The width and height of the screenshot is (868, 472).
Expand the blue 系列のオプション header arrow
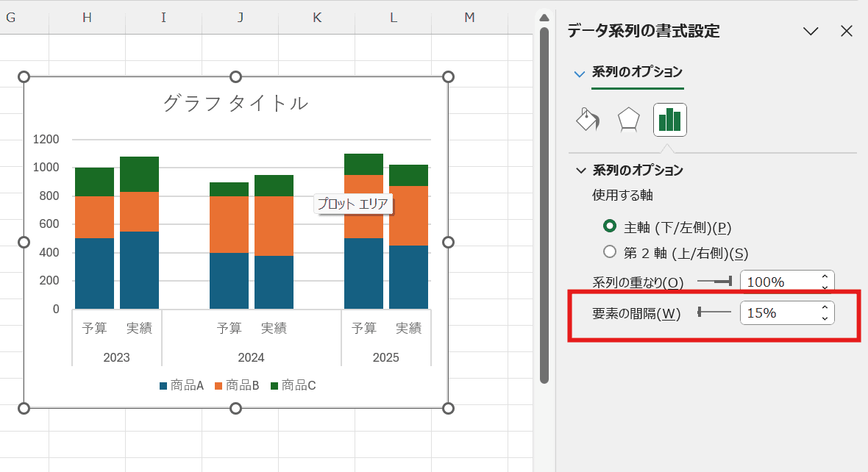578,73
